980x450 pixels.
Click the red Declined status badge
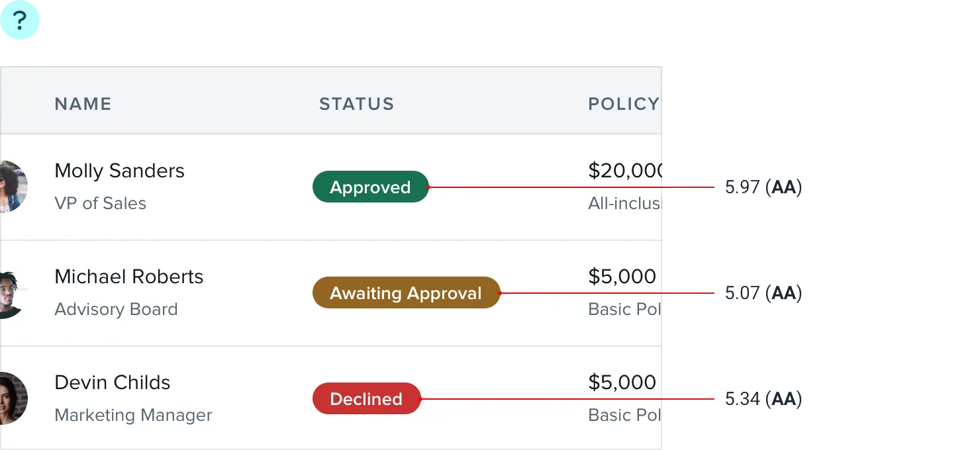coord(366,399)
